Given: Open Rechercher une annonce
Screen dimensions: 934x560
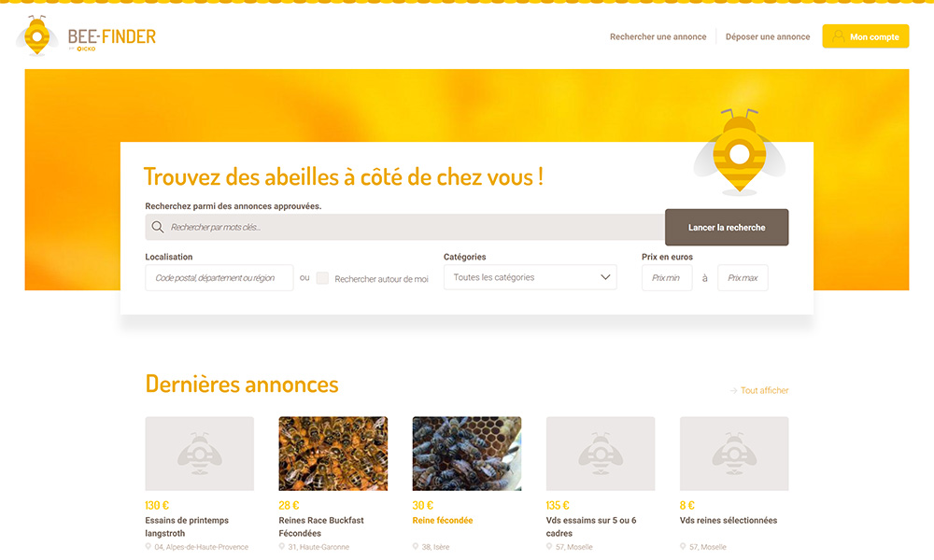Looking at the screenshot, I should coord(658,35).
